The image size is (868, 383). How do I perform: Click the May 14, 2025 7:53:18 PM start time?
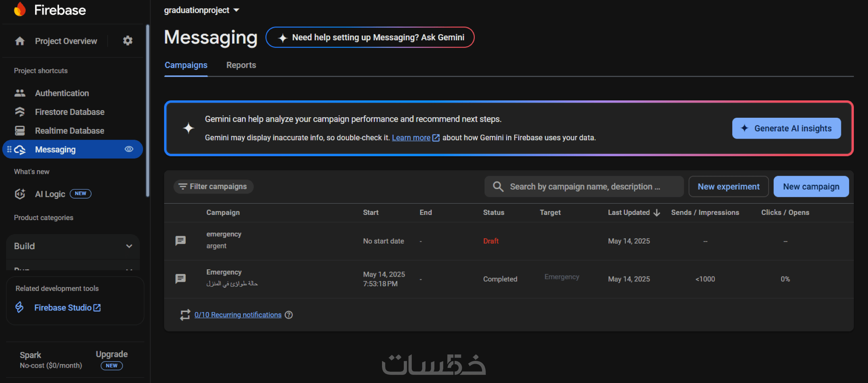[384, 279]
